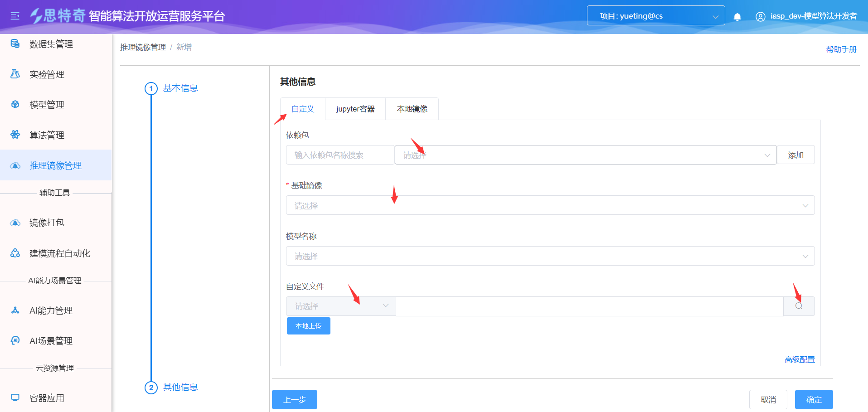Click the 实验管理 flask icon
868x412 pixels.
coord(15,74)
